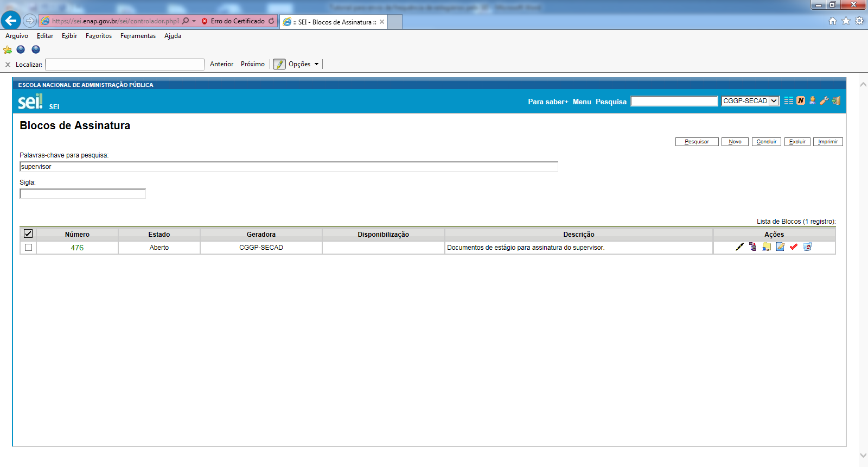Delete block 476 with the recycle bin icon

point(807,247)
